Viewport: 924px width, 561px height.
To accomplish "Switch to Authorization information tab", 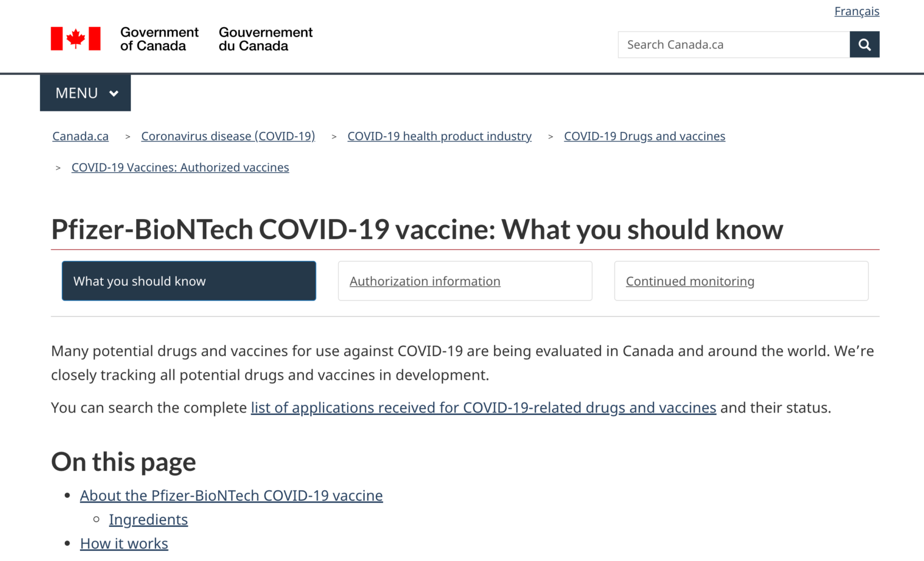I will pyautogui.click(x=465, y=281).
